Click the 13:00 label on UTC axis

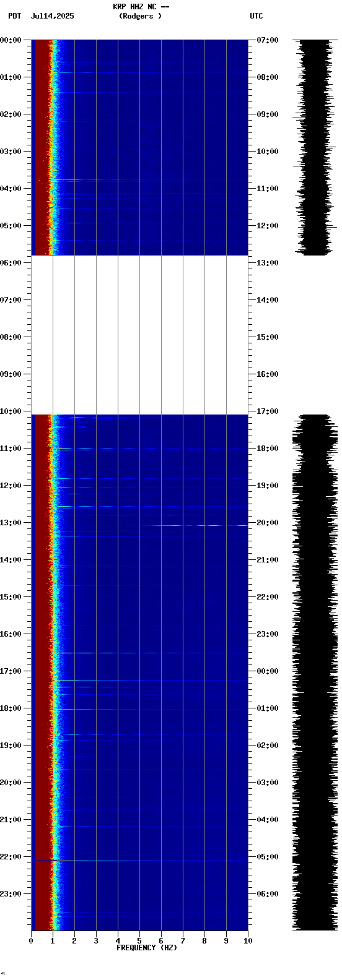[268, 263]
